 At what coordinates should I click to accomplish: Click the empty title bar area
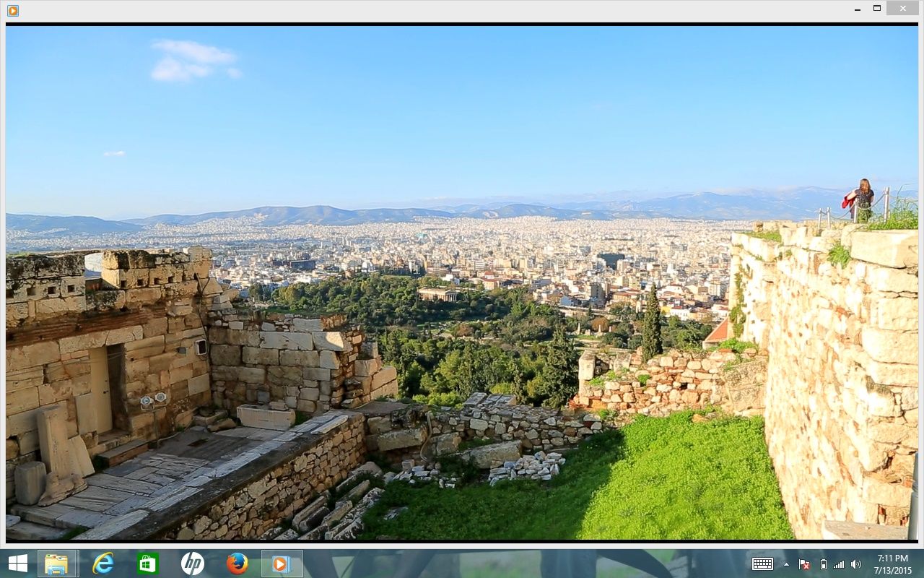(433, 10)
